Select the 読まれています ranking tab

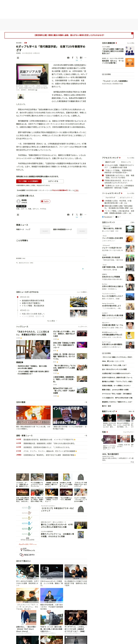(110, 162)
